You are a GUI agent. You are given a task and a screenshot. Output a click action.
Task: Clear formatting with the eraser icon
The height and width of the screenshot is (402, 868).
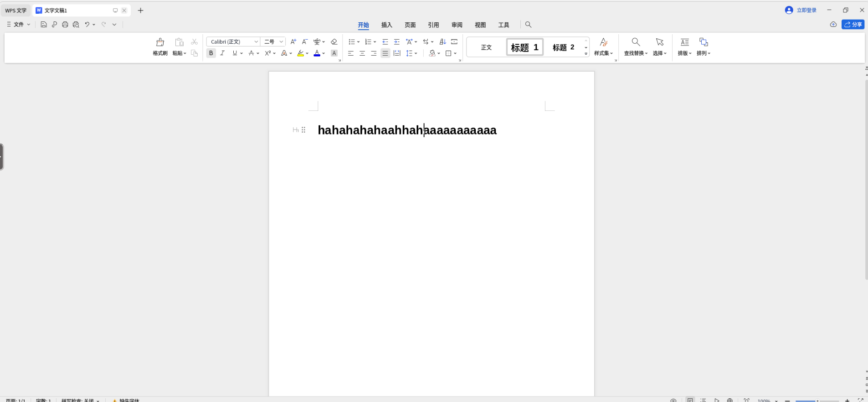334,42
